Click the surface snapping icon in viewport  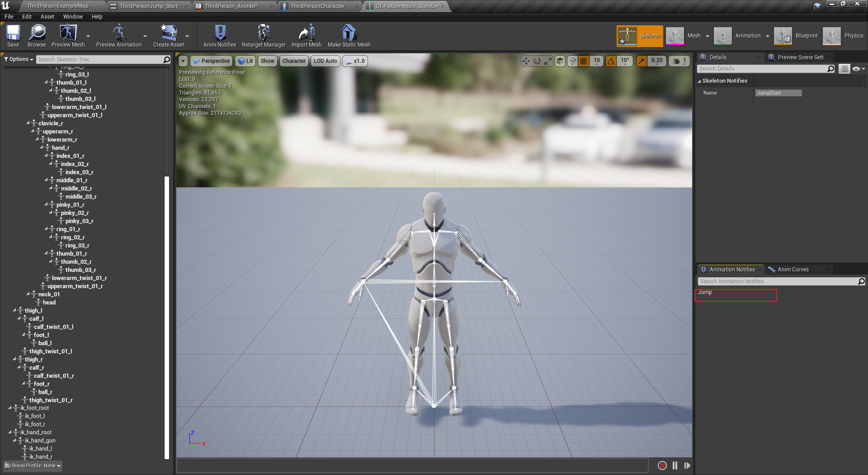[x=573, y=61]
